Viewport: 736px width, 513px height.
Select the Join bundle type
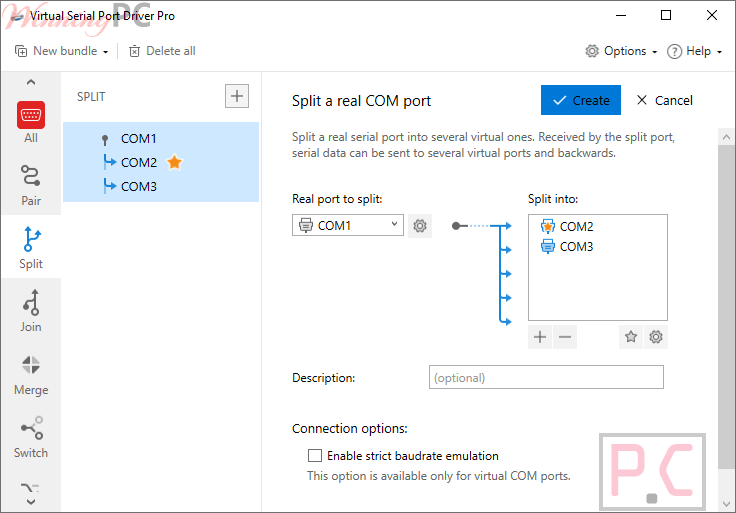(31, 311)
